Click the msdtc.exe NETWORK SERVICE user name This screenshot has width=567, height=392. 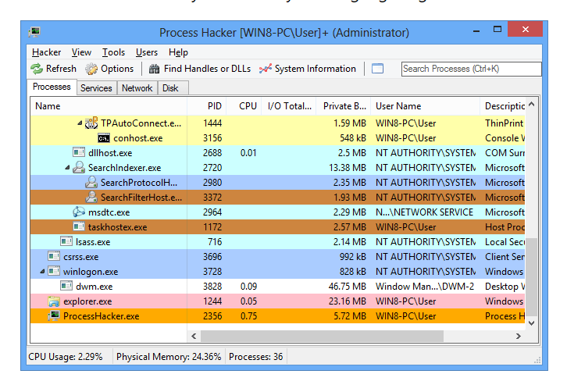pos(424,212)
